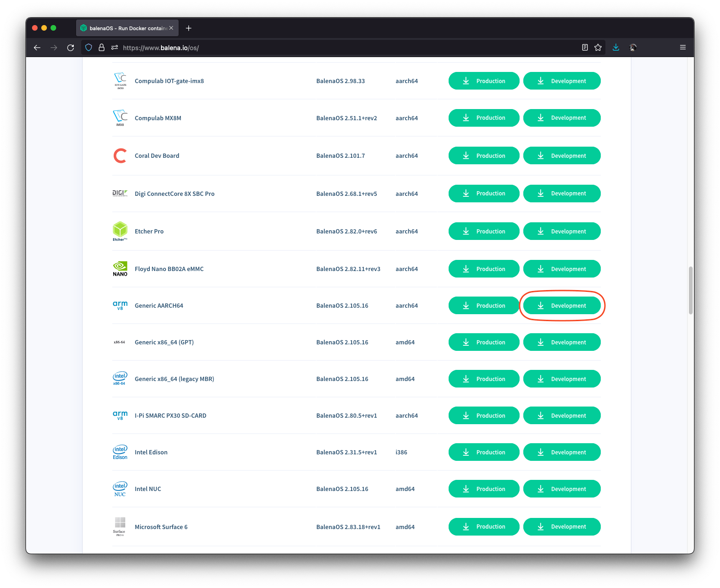
Task: Click the tracking protection shield icon
Action: 88,47
